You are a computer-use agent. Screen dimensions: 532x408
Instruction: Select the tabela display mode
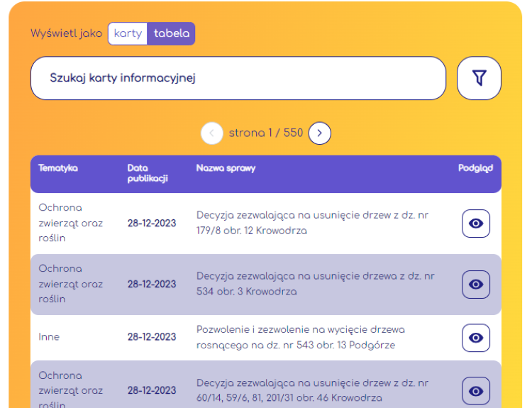[172, 33]
